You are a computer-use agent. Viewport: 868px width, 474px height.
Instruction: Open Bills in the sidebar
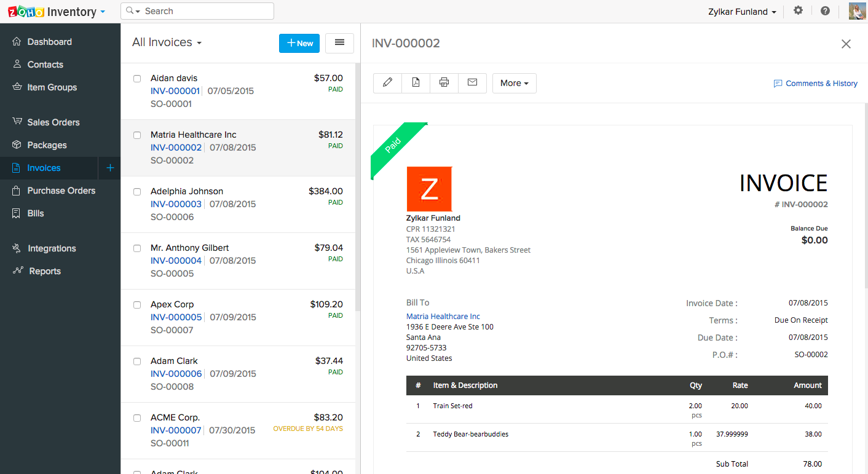click(x=36, y=213)
